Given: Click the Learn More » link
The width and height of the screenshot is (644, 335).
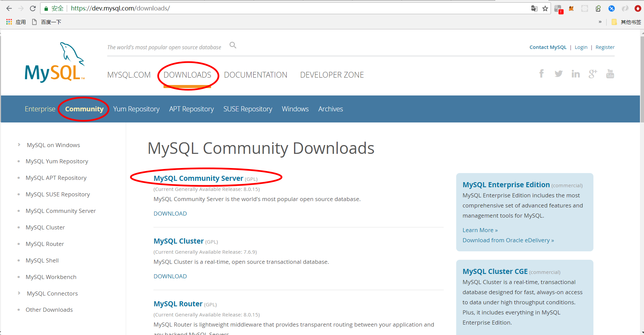Looking at the screenshot, I should (480, 230).
